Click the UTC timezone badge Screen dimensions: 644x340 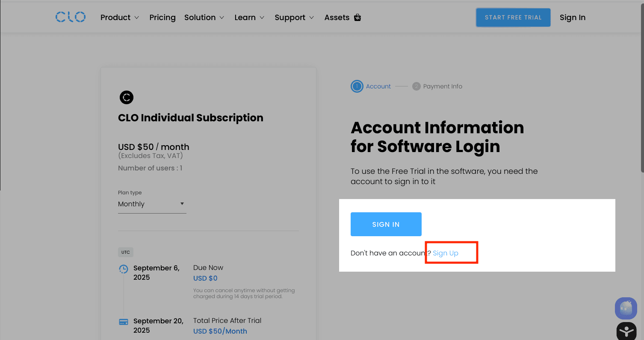point(125,252)
